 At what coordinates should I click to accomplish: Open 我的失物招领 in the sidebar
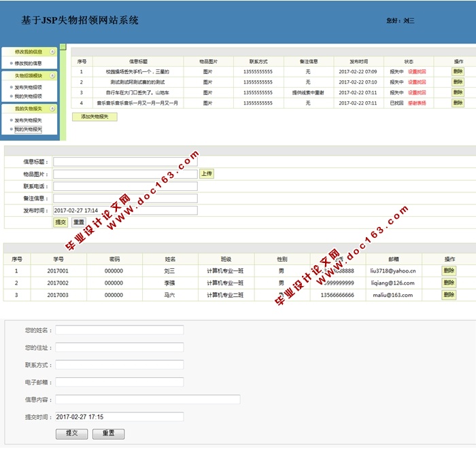point(29,96)
